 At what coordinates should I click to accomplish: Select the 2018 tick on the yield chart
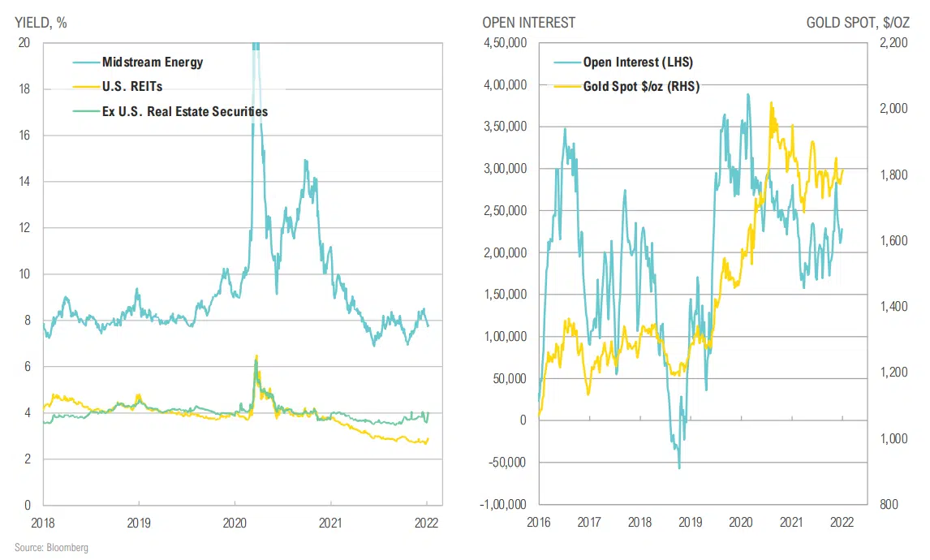pyautogui.click(x=44, y=523)
